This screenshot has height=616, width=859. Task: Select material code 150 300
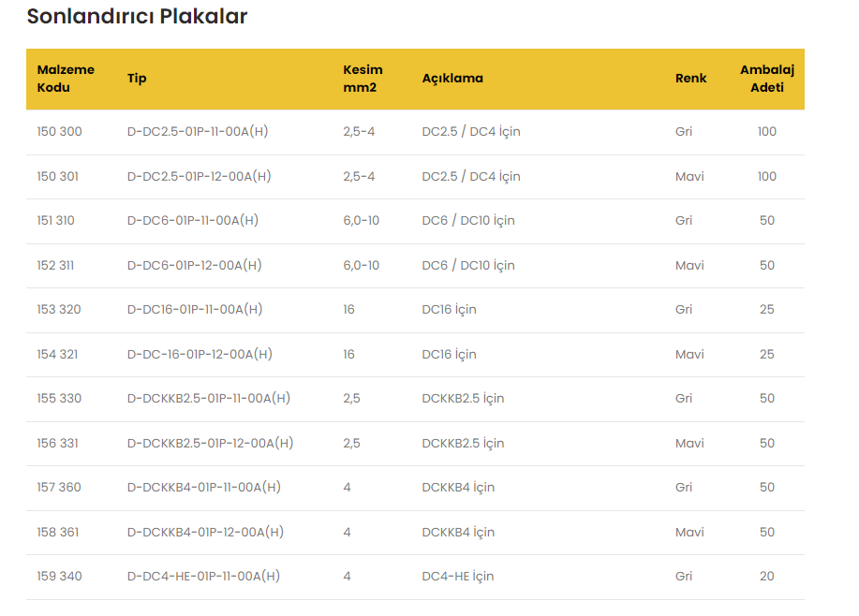tap(60, 132)
